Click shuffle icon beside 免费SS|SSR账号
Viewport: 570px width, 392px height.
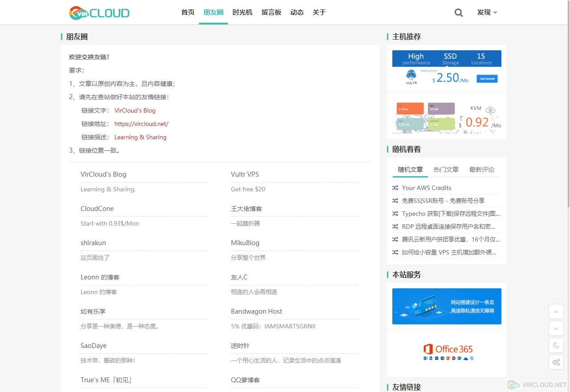click(x=395, y=201)
